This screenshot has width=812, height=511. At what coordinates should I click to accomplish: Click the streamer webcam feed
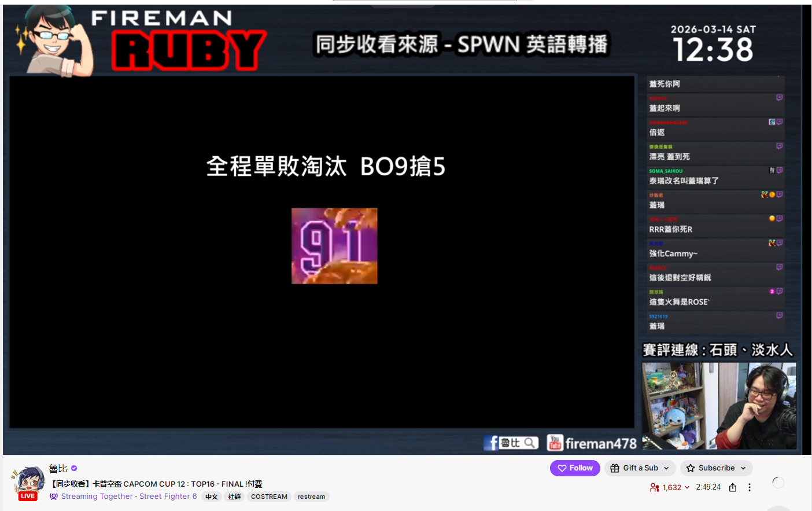[719, 406]
